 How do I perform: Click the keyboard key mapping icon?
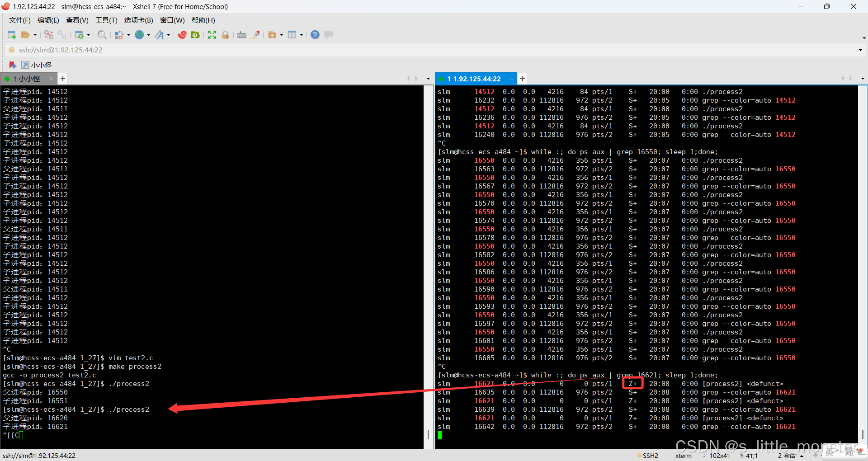pos(242,35)
